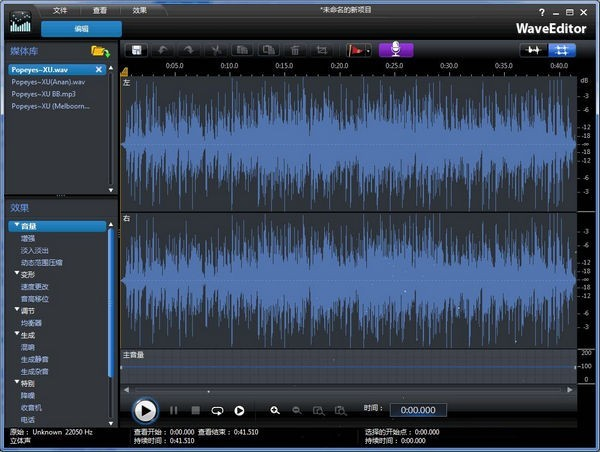Open the 文件 menu
600x452 pixels.
pyautogui.click(x=61, y=9)
